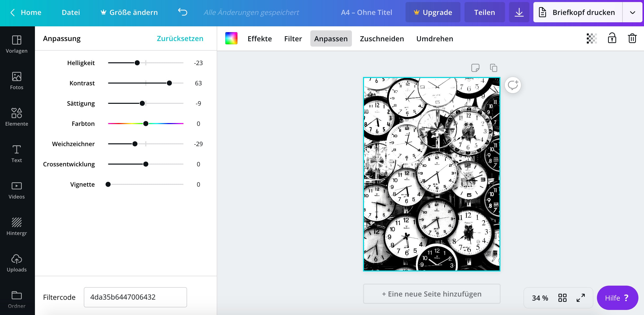Click the undo arrow icon
The image size is (644, 315).
tap(183, 12)
